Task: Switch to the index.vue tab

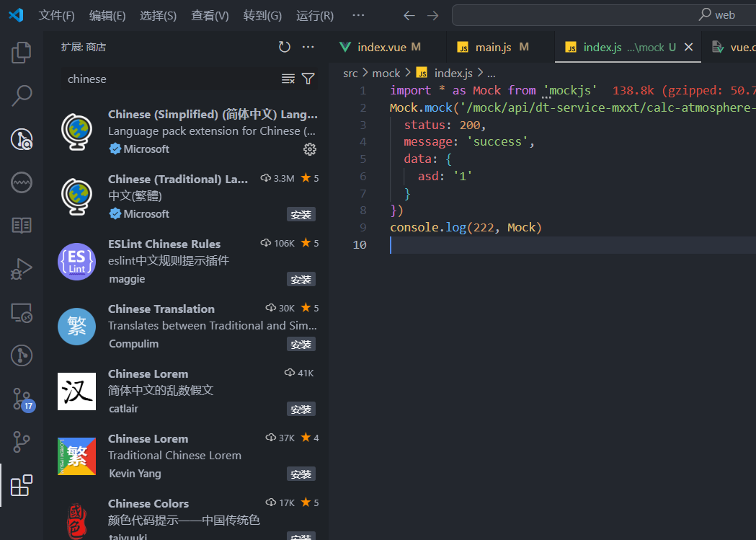Action: point(389,47)
